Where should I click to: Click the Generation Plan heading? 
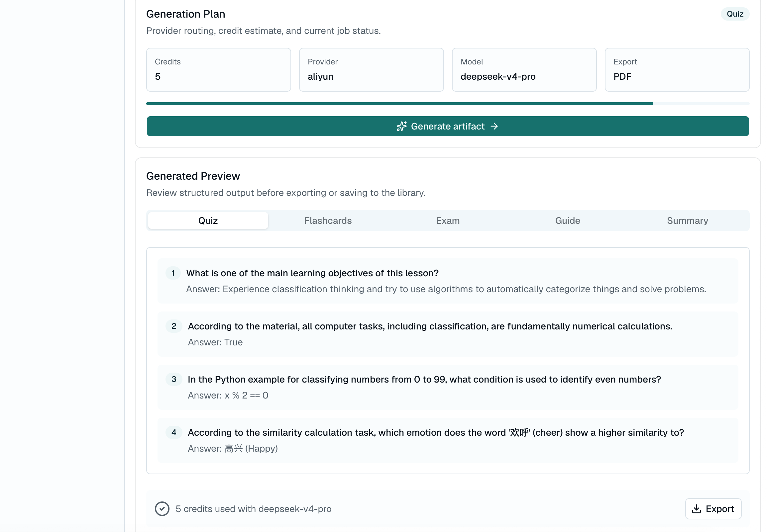pyautogui.click(x=186, y=14)
